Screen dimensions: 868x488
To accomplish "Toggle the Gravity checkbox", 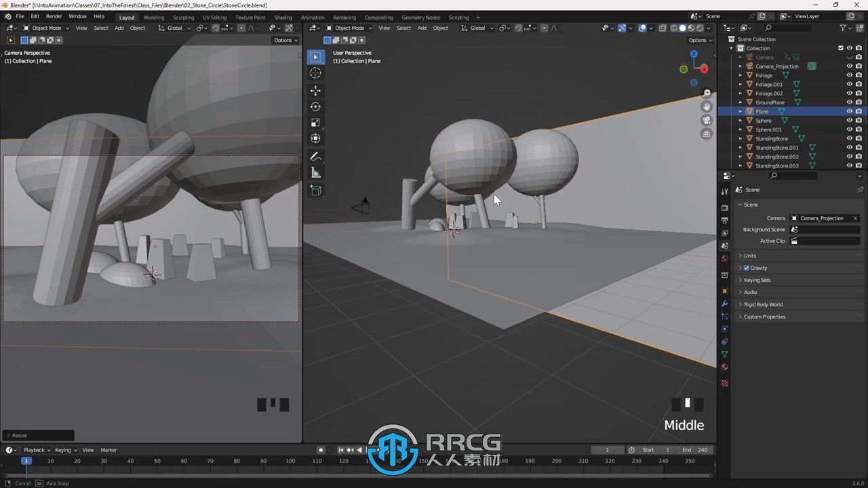I will (x=747, y=268).
